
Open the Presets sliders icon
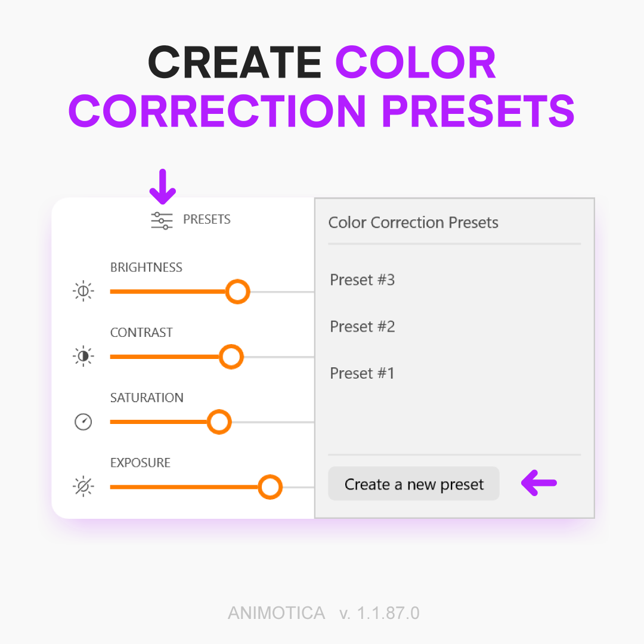(162, 221)
